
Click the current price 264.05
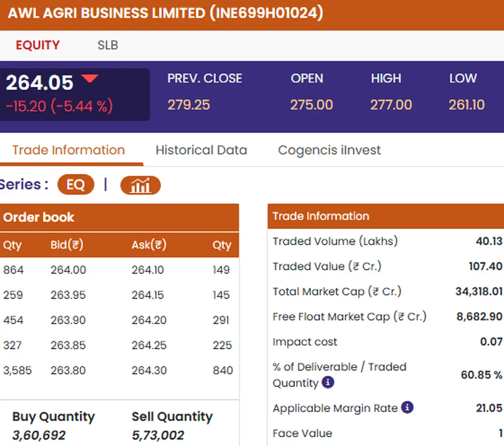39,82
